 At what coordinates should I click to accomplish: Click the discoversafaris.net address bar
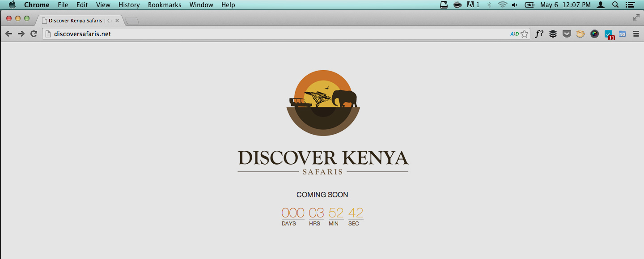click(x=268, y=34)
